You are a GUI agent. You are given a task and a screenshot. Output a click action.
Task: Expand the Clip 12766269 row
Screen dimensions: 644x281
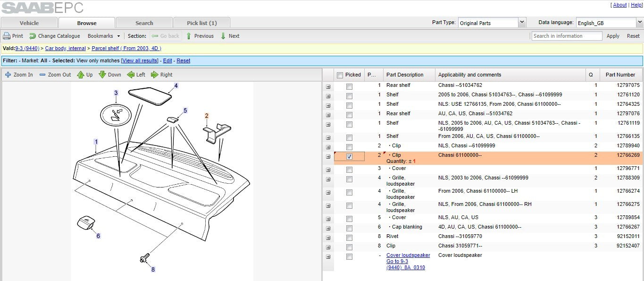(328, 157)
